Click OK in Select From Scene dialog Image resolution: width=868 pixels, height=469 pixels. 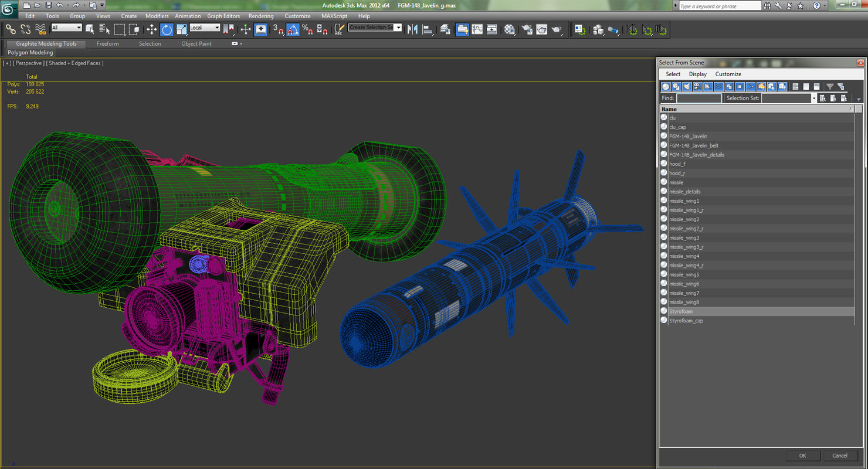[x=802, y=456]
